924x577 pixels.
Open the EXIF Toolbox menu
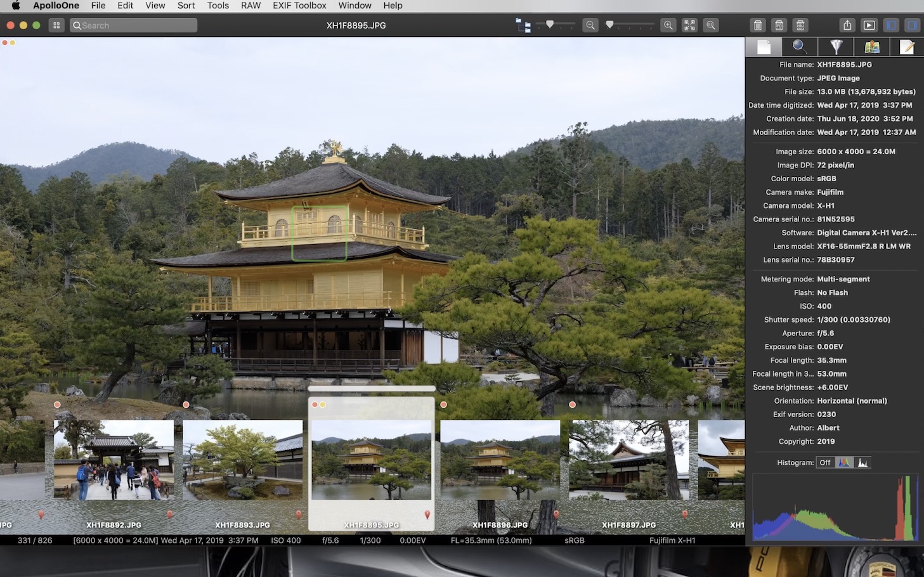pos(299,6)
